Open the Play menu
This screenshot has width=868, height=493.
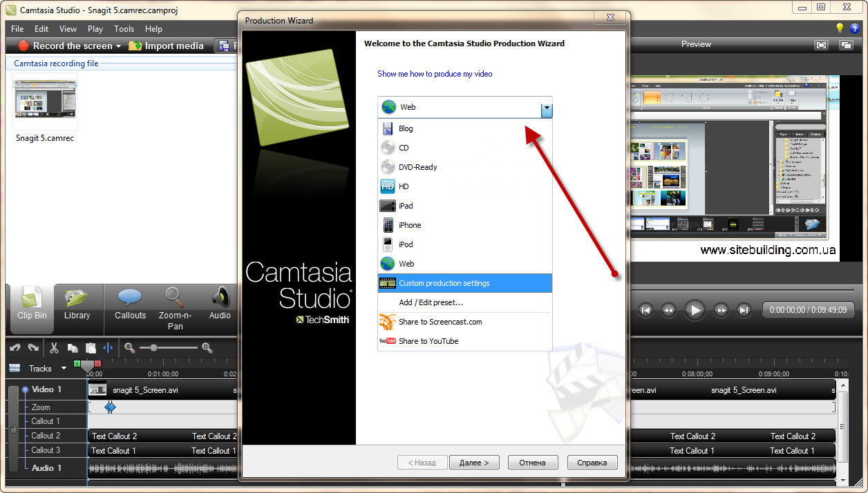(95, 29)
